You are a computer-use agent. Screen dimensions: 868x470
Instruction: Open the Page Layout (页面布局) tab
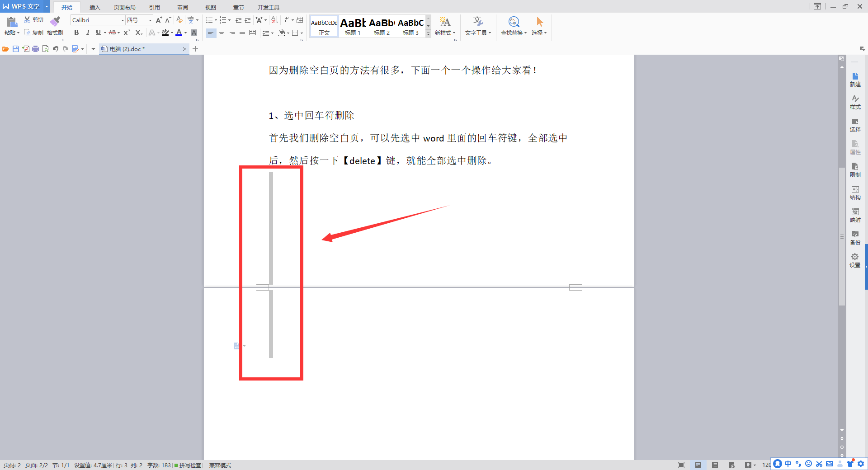125,7
